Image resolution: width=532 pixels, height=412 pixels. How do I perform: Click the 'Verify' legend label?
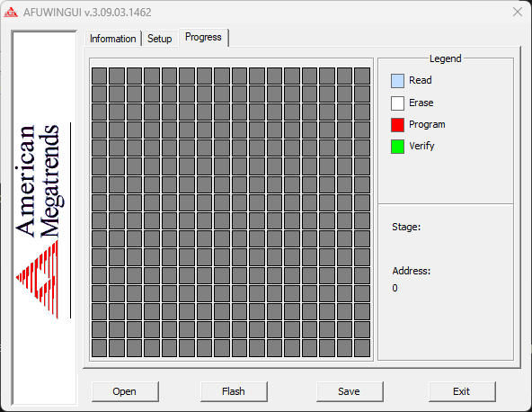(421, 146)
